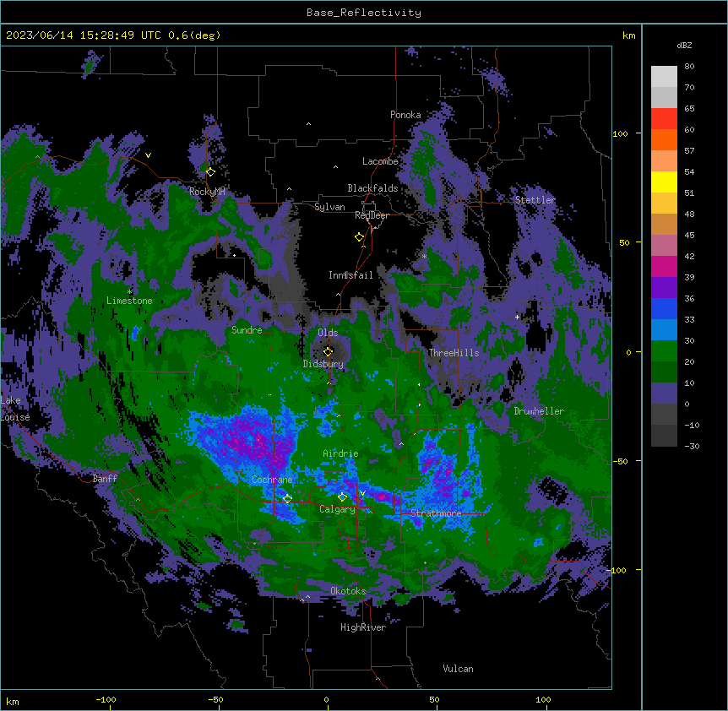The height and width of the screenshot is (711, 728).
Task: Choose the bright green 20–30 dBZ legend swatch
Action: coord(664,351)
